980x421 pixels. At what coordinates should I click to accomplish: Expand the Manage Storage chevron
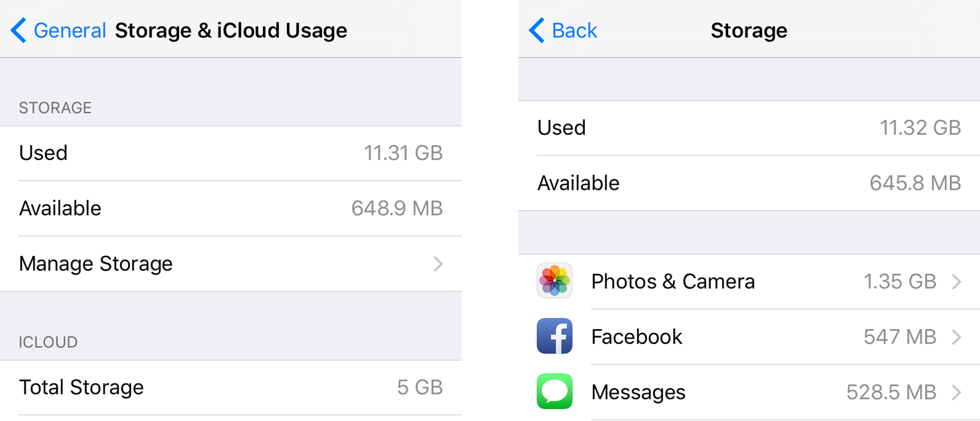[438, 264]
